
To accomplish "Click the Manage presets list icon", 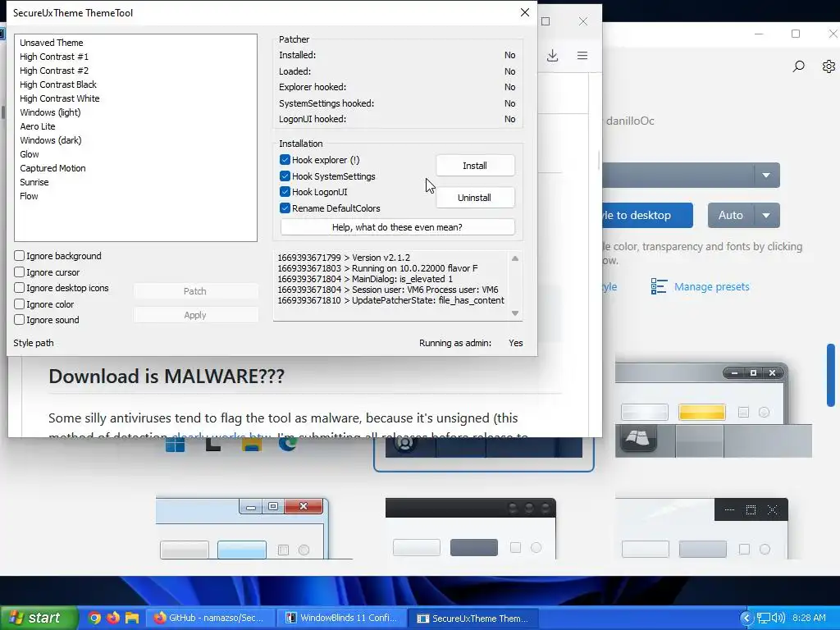I will point(659,286).
